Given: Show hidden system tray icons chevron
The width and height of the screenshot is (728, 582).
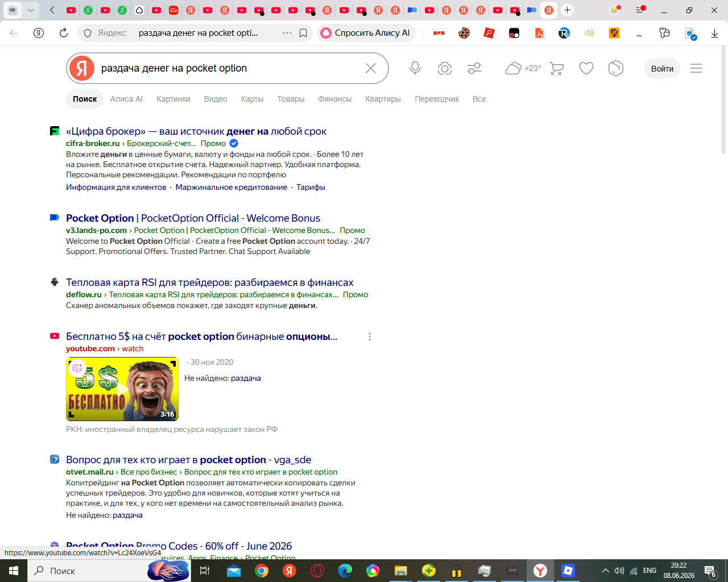Looking at the screenshot, I should tap(606, 571).
